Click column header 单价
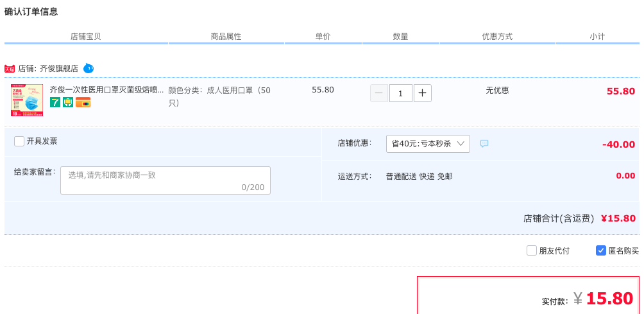Screen dimensions: 644x314 (323, 36)
